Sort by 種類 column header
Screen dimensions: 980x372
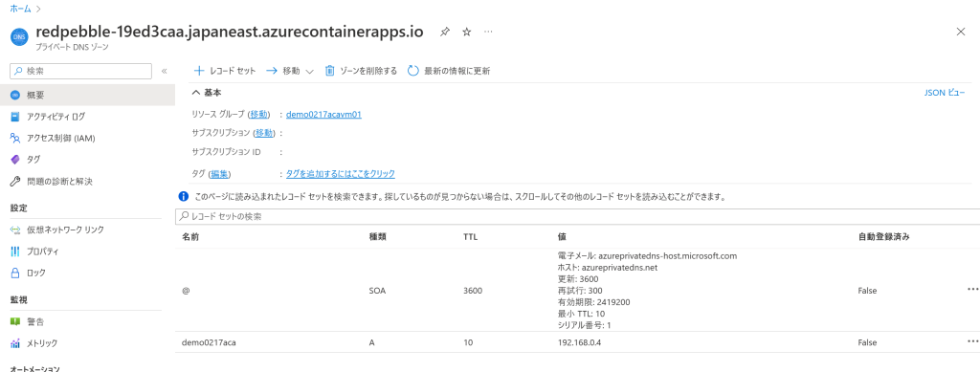point(377,238)
